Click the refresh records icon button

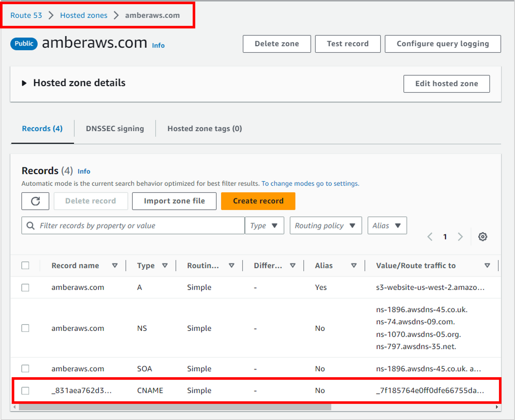35,201
